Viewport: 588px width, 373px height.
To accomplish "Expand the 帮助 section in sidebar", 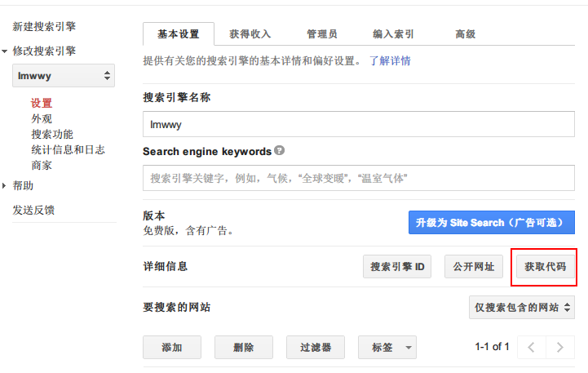I will (x=5, y=185).
